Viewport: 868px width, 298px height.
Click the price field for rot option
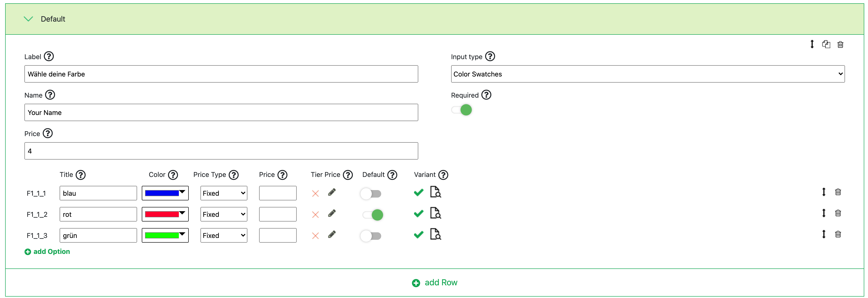pyautogui.click(x=277, y=214)
